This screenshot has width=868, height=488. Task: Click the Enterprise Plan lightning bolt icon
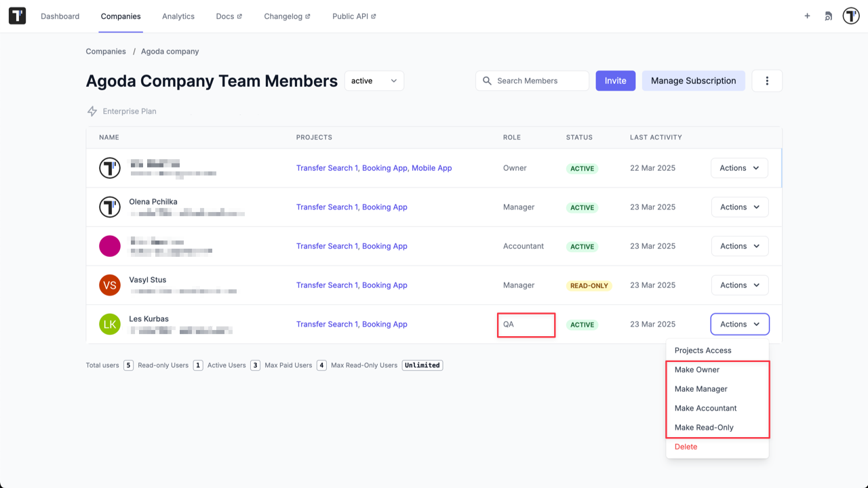point(92,110)
